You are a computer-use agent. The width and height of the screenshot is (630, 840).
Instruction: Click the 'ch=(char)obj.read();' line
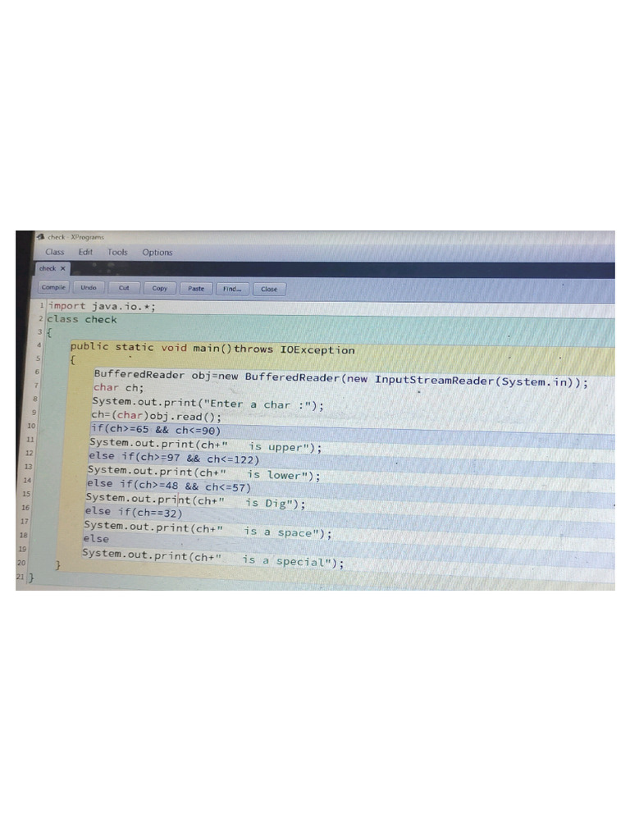(x=156, y=416)
